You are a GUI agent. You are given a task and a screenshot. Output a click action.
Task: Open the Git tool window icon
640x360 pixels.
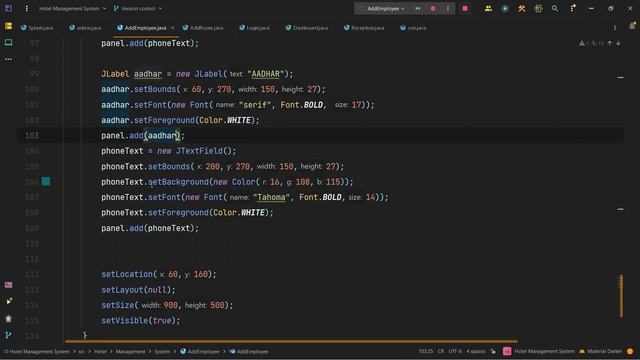pyautogui.click(x=9, y=335)
